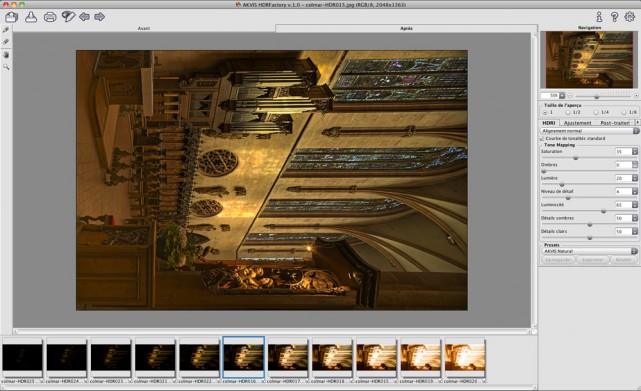
Task: Print the image with printer icon
Action: click(x=50, y=17)
